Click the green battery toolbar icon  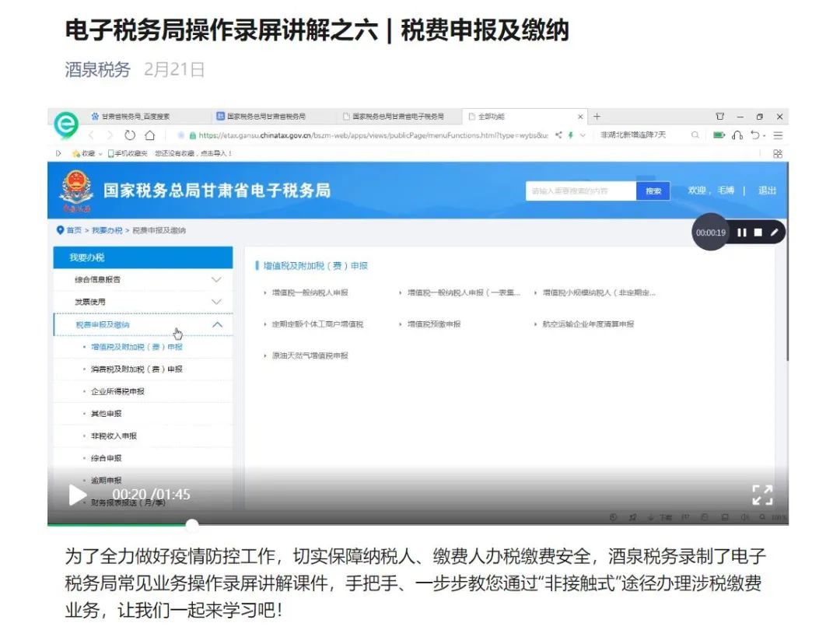click(719, 135)
